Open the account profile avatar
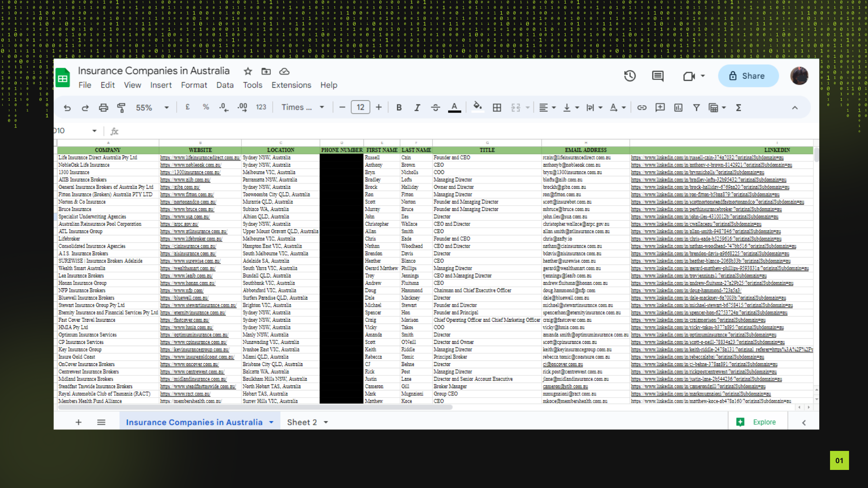Screen dimensions: 868x488 (x=799, y=76)
